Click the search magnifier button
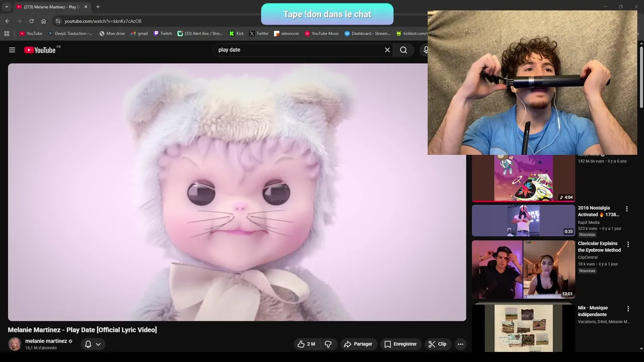 pos(404,50)
